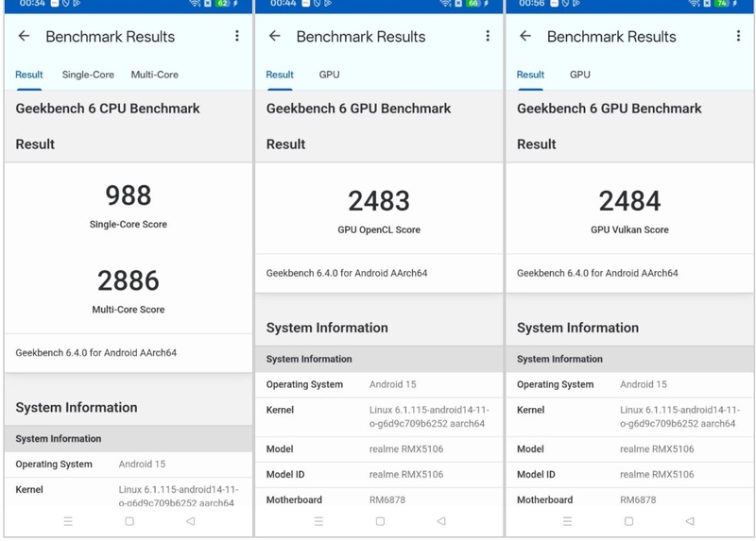Tap Geekbench 6.4.0 version text on CPU screen
The width and height of the screenshot is (756, 541).
(96, 352)
